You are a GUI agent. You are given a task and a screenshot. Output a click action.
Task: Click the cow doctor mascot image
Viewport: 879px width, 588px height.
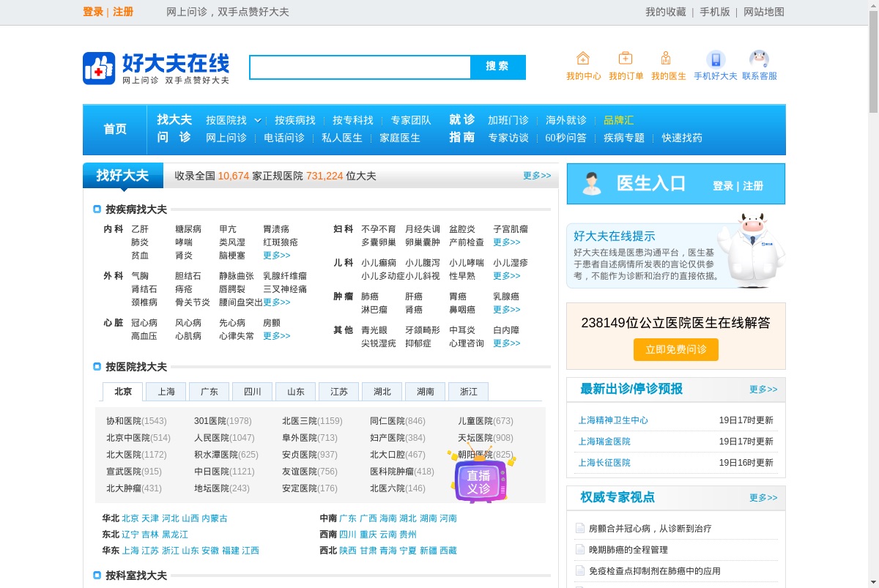750,249
